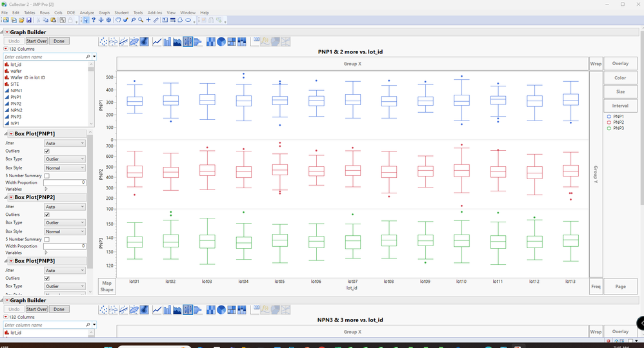This screenshot has width=644, height=348.
Task: Select the Area chart element in first Graph Builder
Action: (x=177, y=41)
